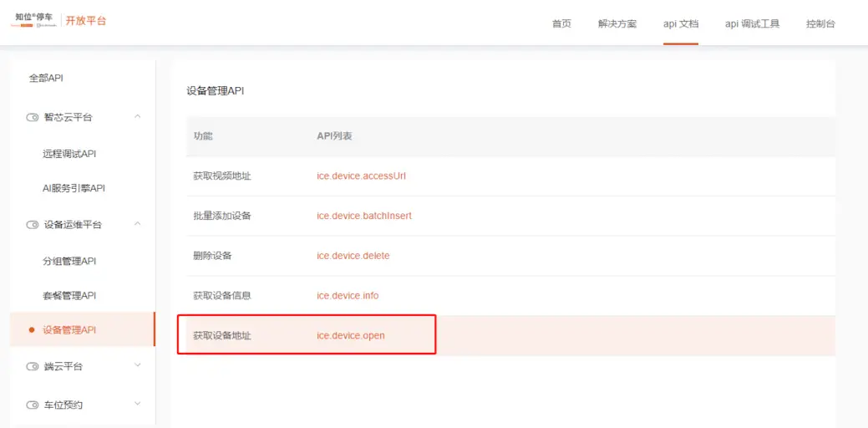Open the api 调试工具 tab
Image resolution: width=868 pixels, height=428 pixels.
click(x=752, y=23)
